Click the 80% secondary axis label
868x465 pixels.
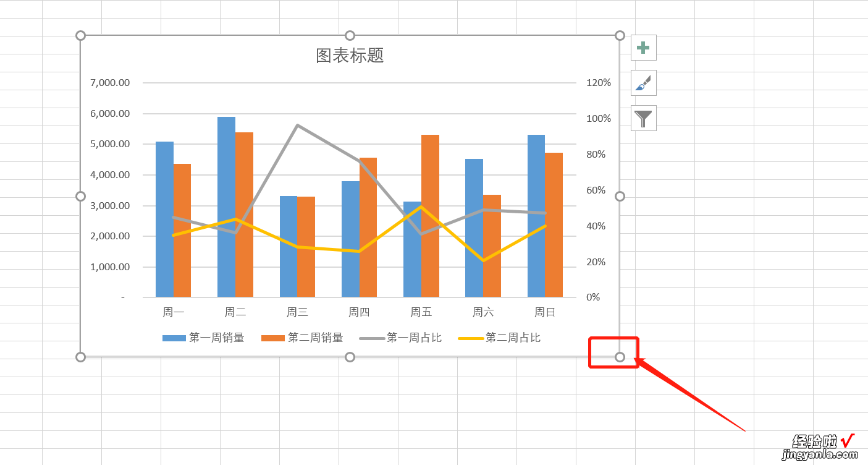[x=596, y=155]
